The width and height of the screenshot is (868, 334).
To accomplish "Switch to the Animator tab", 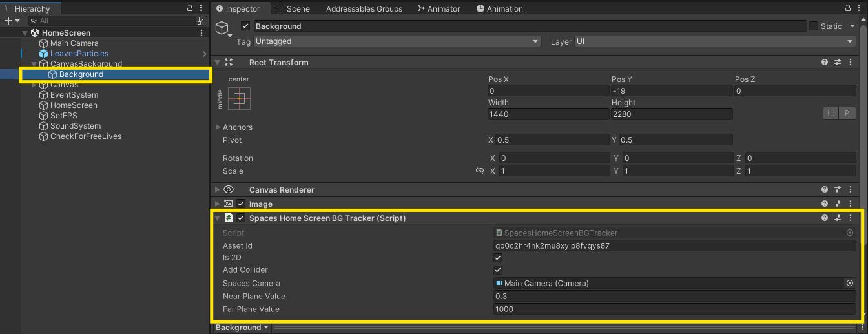I will 439,9.
